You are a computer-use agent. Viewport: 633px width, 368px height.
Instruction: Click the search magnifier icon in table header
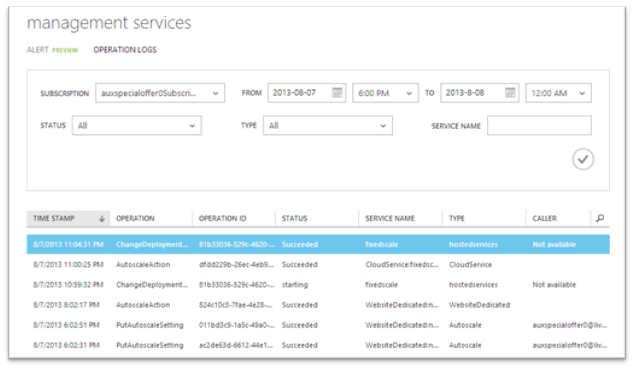coord(600,218)
